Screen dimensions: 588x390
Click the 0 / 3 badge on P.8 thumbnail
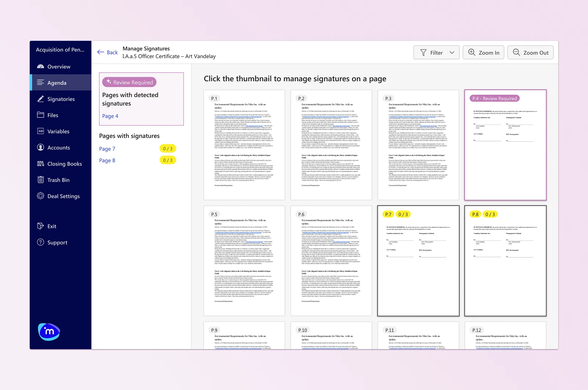490,214
